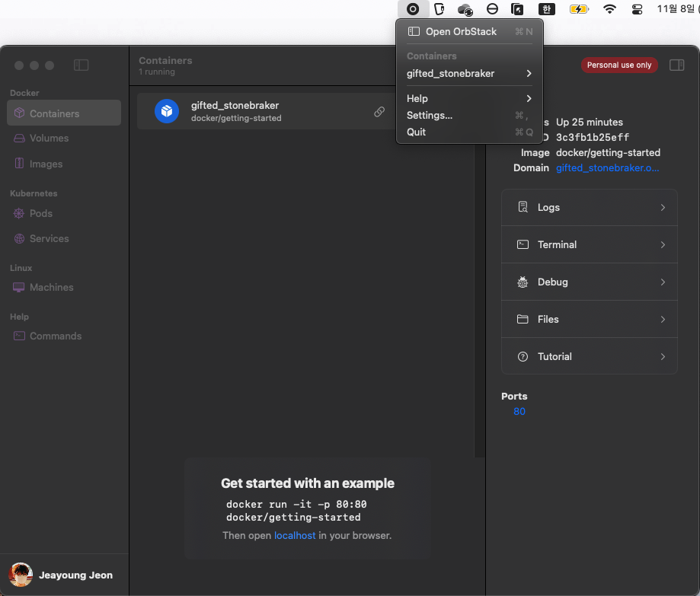Image resolution: width=700 pixels, height=596 pixels.
Task: Click the Up 25 minutes status text
Action: click(x=590, y=123)
